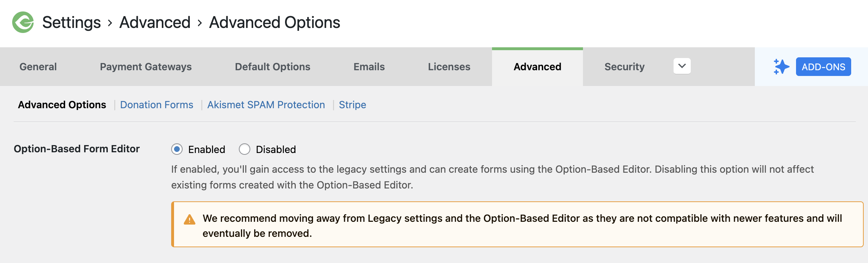Click the ADD-ONS button
Viewport: 868px width, 263px height.
[x=823, y=66]
